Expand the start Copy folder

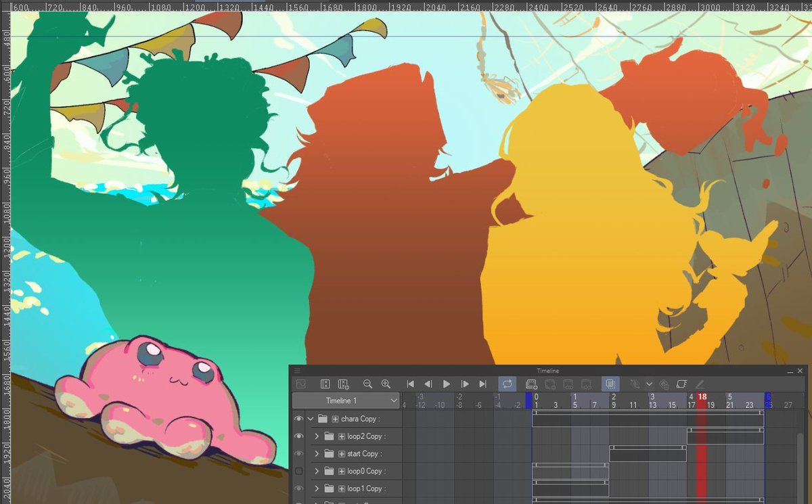click(317, 453)
